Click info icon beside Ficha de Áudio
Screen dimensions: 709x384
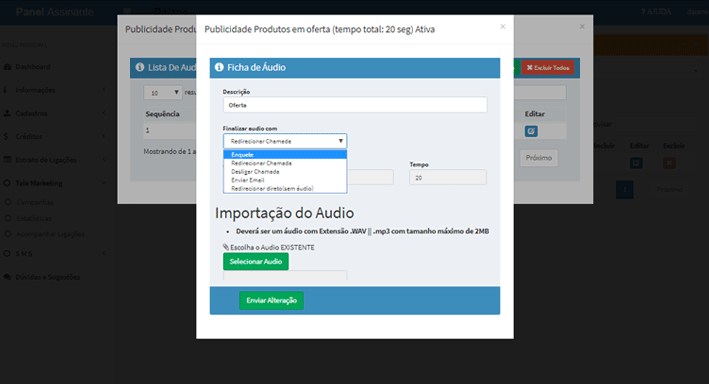tap(219, 67)
